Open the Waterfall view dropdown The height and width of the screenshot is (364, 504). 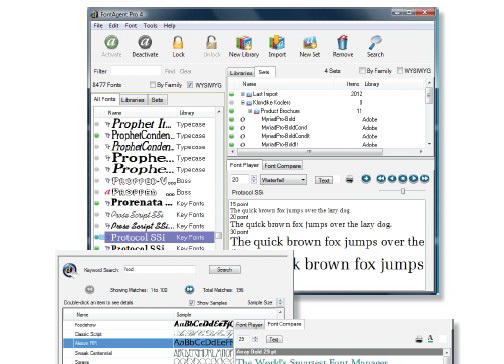point(283,180)
